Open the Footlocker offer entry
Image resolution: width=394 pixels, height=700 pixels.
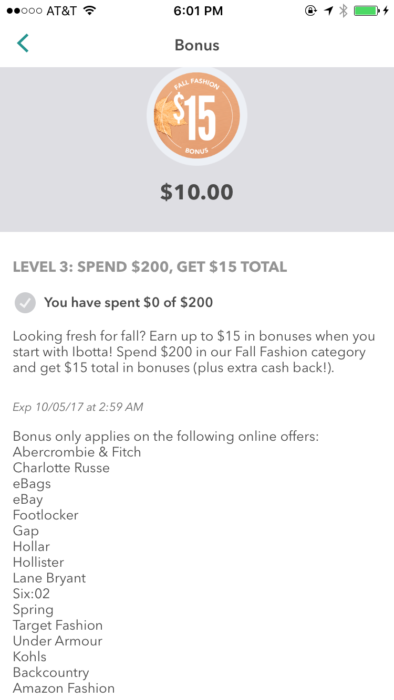[46, 515]
